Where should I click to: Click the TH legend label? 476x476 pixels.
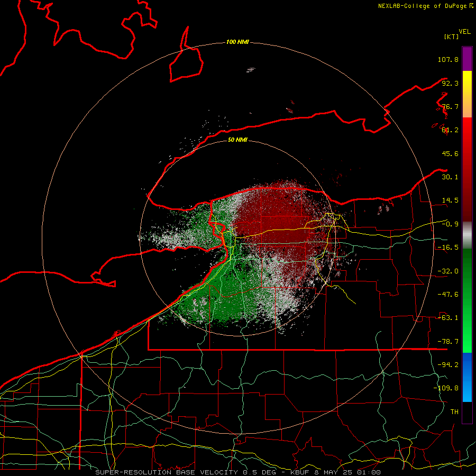pos(454,412)
